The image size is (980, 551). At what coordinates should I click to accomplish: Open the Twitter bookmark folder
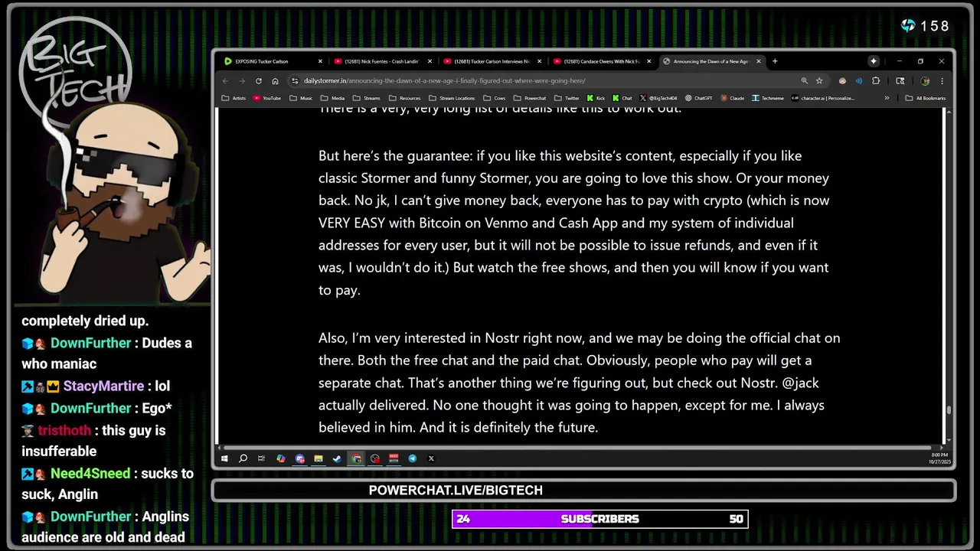coord(567,98)
